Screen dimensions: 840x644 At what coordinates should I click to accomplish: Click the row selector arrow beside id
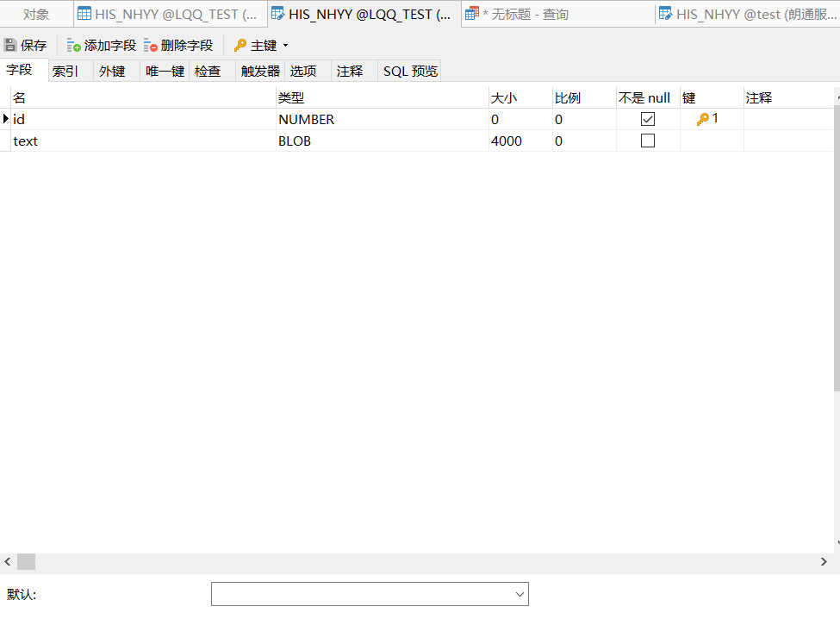pyautogui.click(x=4, y=119)
